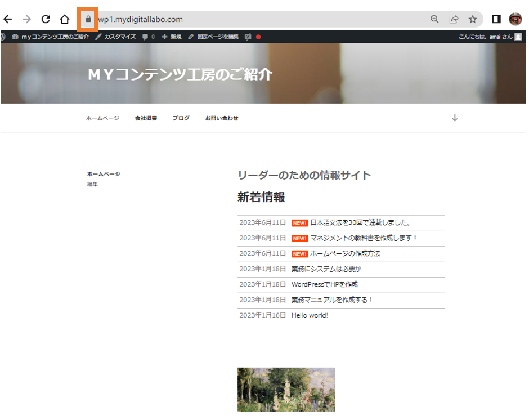Click 固定ページを編集 in admin bar

pos(213,37)
